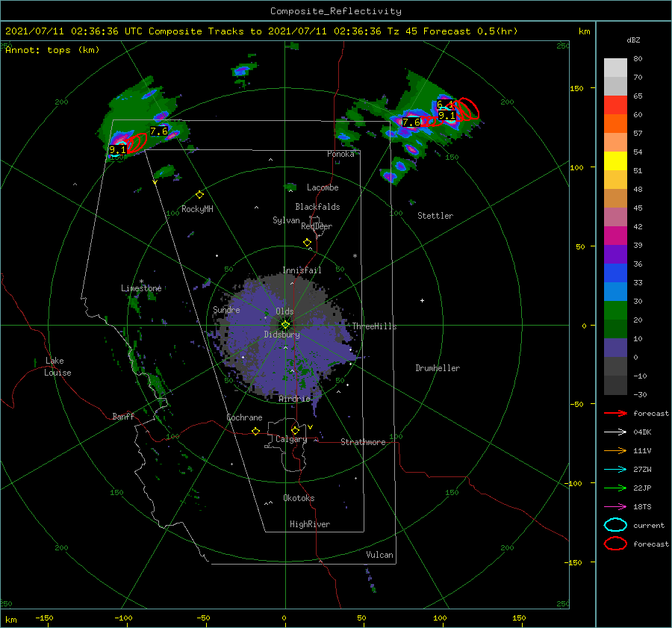The width and height of the screenshot is (672, 628).
Task: Click the red 60-65 dBZ color swatch
Action: pyautogui.click(x=615, y=105)
